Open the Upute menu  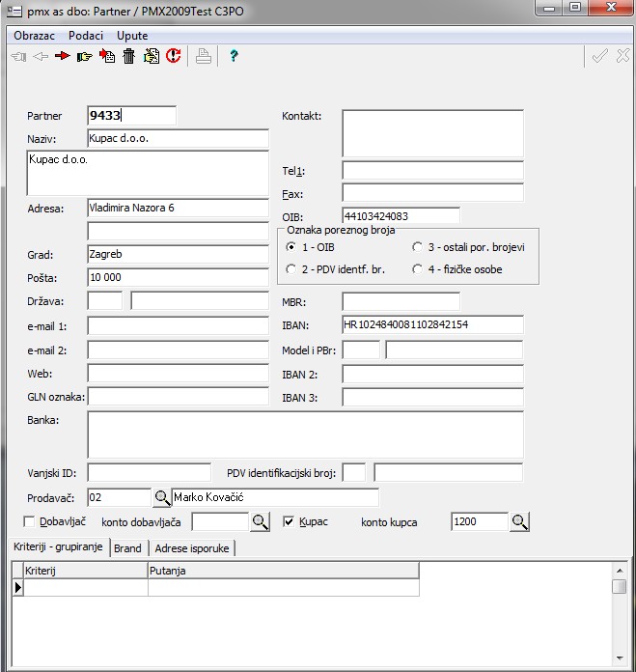click(x=132, y=36)
